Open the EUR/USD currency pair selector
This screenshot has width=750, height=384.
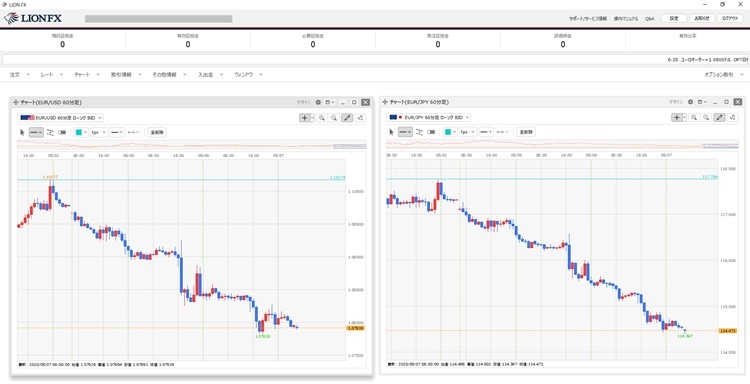[61, 118]
